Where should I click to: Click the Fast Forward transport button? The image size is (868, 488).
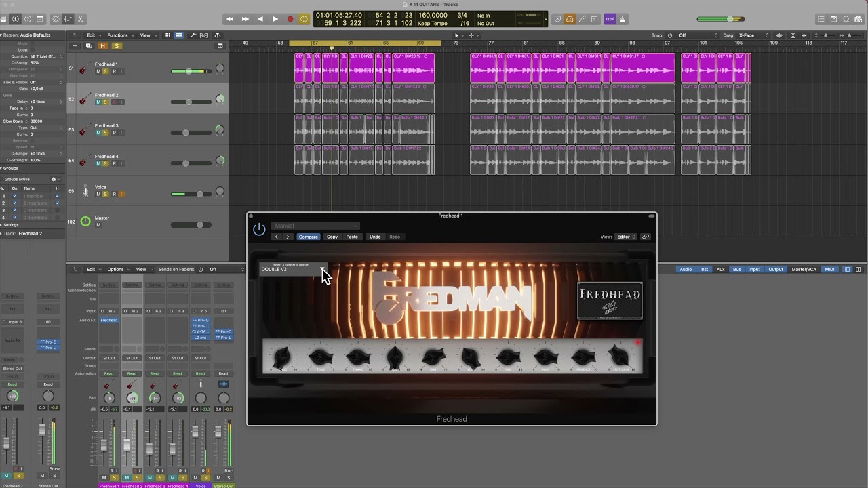(x=245, y=19)
